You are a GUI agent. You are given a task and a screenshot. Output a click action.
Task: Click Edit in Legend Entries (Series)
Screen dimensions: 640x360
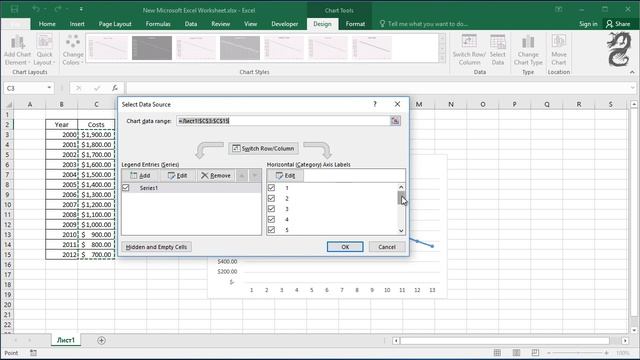click(177, 176)
